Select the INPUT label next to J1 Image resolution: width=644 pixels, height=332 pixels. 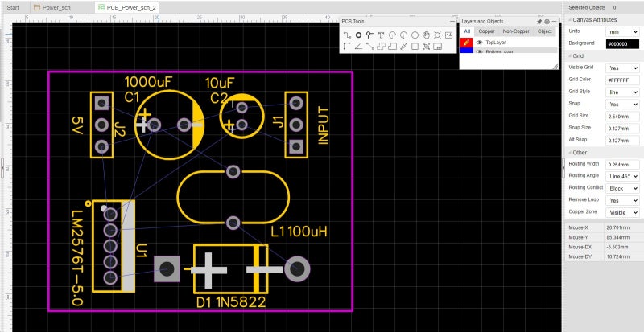(324, 126)
